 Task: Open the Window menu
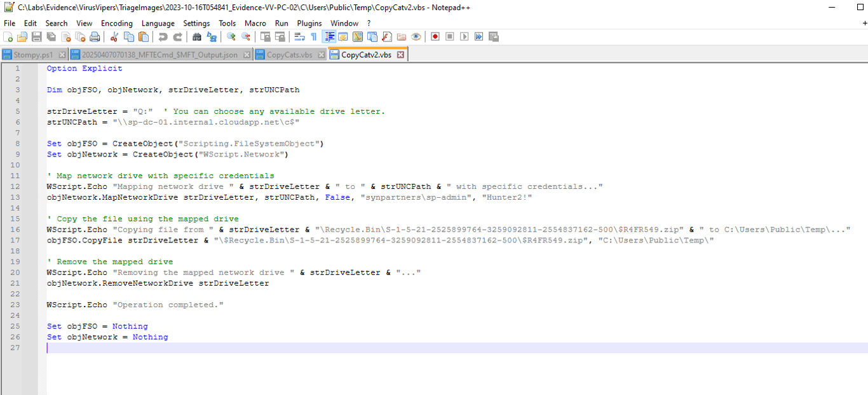(x=344, y=23)
